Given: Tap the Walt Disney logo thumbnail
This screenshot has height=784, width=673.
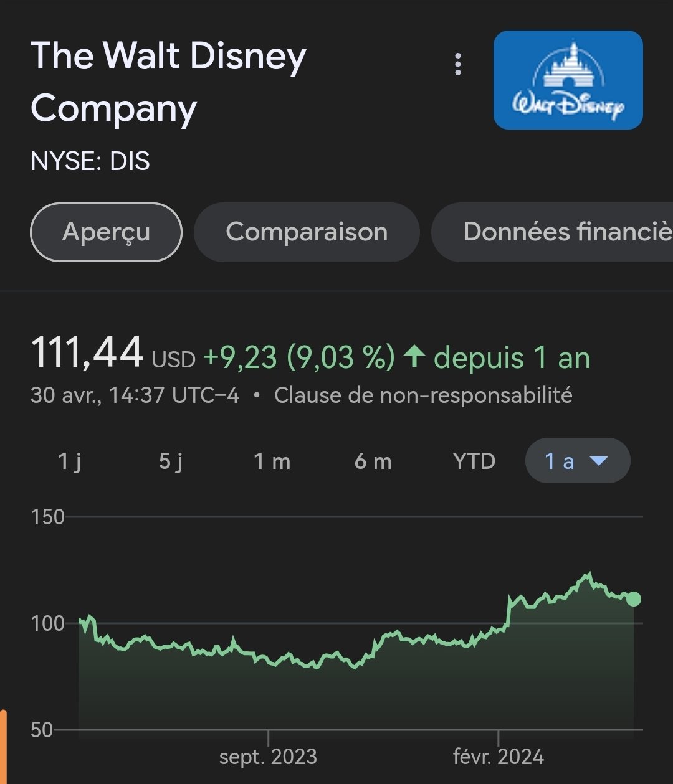Looking at the screenshot, I should (x=568, y=80).
